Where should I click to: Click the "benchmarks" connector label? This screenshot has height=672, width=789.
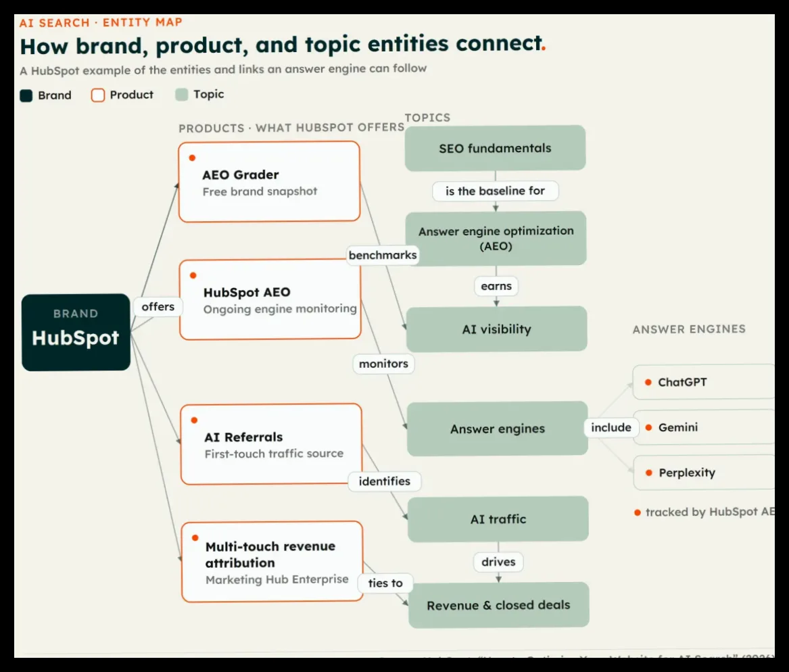(383, 255)
